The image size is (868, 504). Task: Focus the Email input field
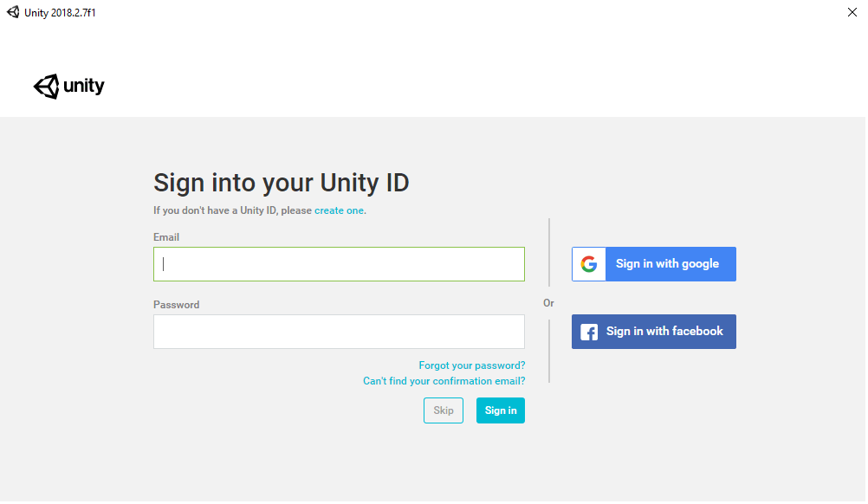(340, 264)
